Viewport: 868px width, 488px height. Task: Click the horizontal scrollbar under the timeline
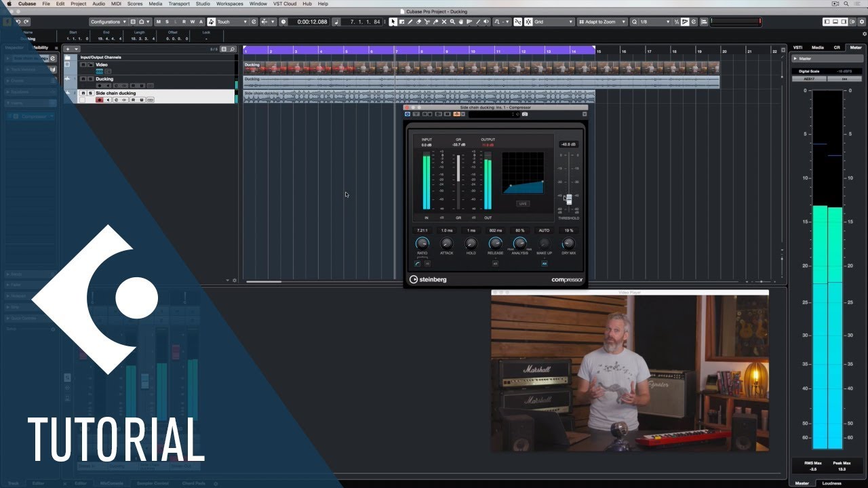[x=263, y=281]
